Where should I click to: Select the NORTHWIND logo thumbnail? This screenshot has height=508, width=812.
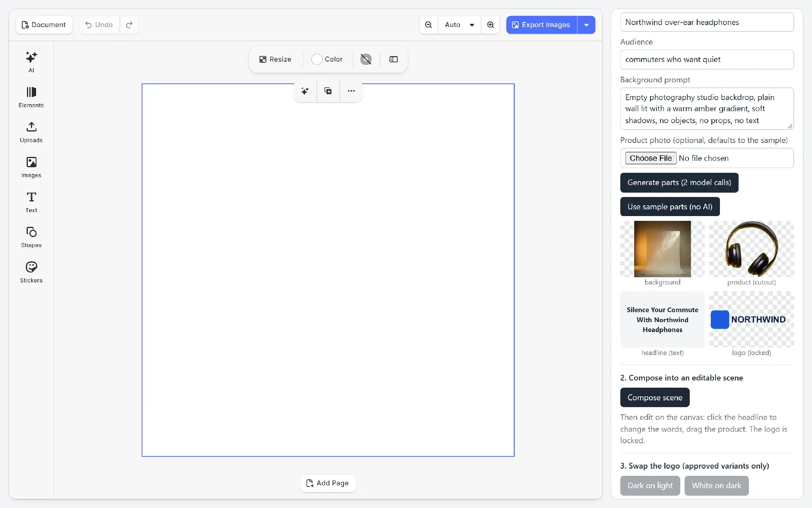[751, 319]
